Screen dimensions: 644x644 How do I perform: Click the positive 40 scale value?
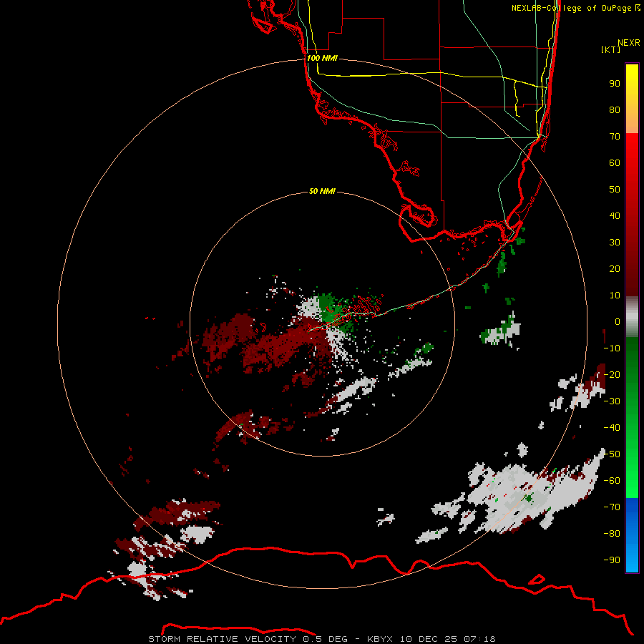[615, 215]
